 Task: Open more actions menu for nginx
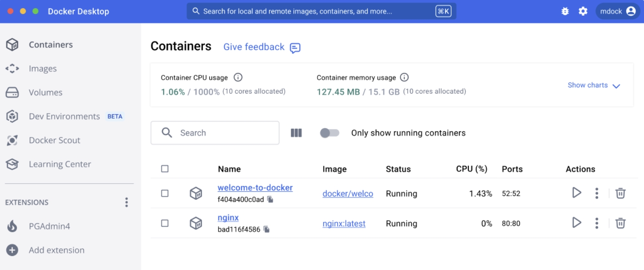click(x=596, y=223)
